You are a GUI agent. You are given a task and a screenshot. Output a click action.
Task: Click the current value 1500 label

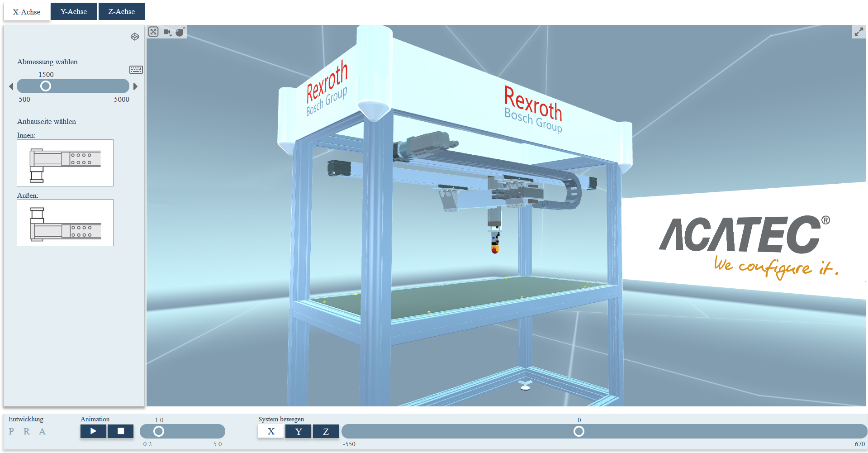pyautogui.click(x=46, y=75)
